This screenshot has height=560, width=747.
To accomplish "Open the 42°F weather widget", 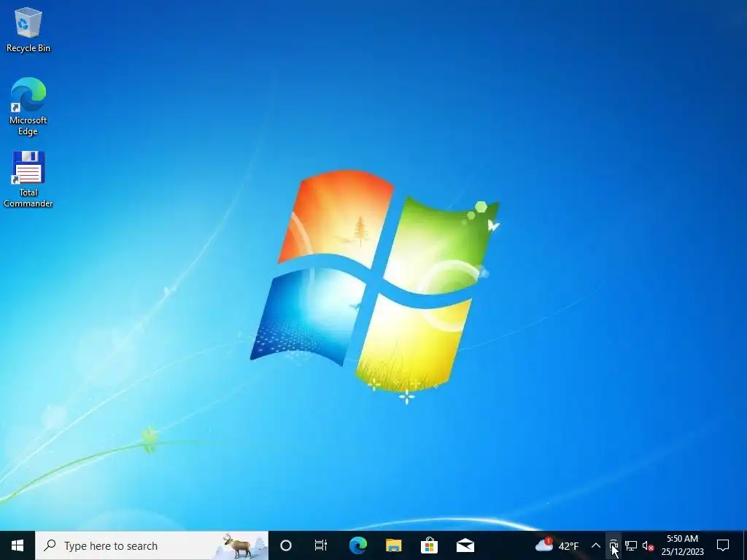I will click(557, 545).
